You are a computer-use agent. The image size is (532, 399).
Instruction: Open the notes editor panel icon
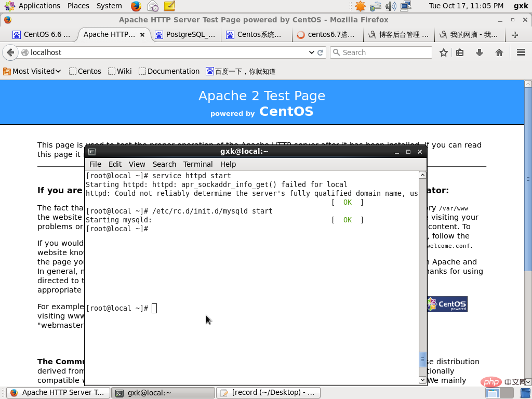point(169,6)
